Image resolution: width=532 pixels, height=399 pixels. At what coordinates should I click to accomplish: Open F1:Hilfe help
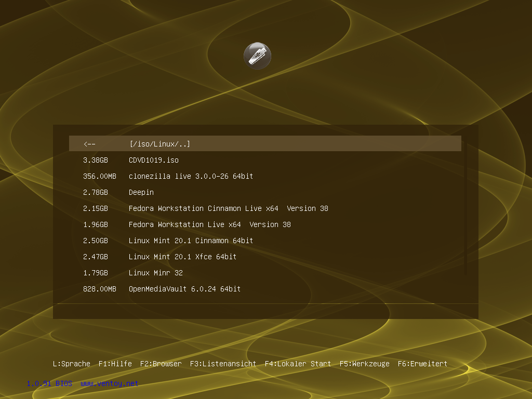(115, 364)
